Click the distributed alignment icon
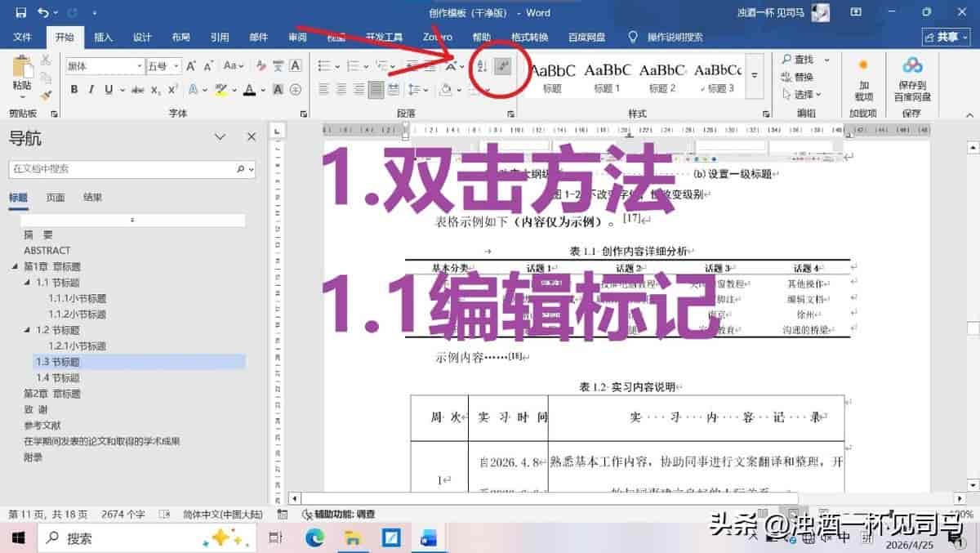980x553 pixels. [x=394, y=90]
